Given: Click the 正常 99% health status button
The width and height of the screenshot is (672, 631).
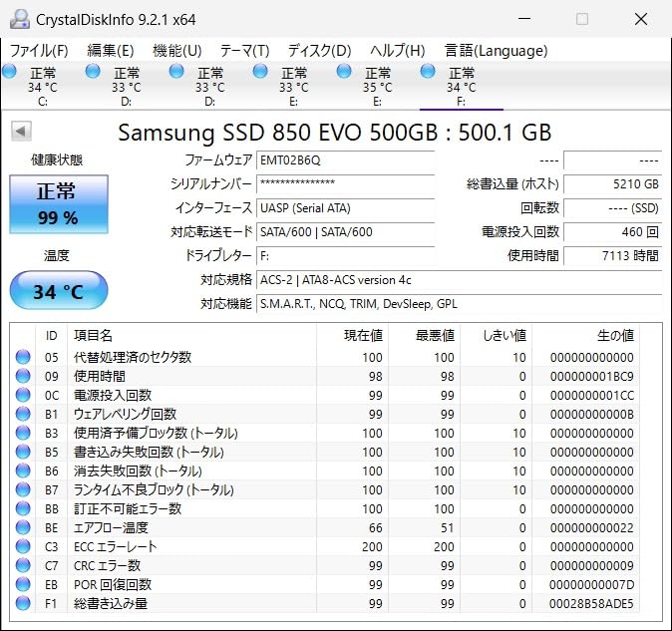Looking at the screenshot, I should (x=57, y=203).
